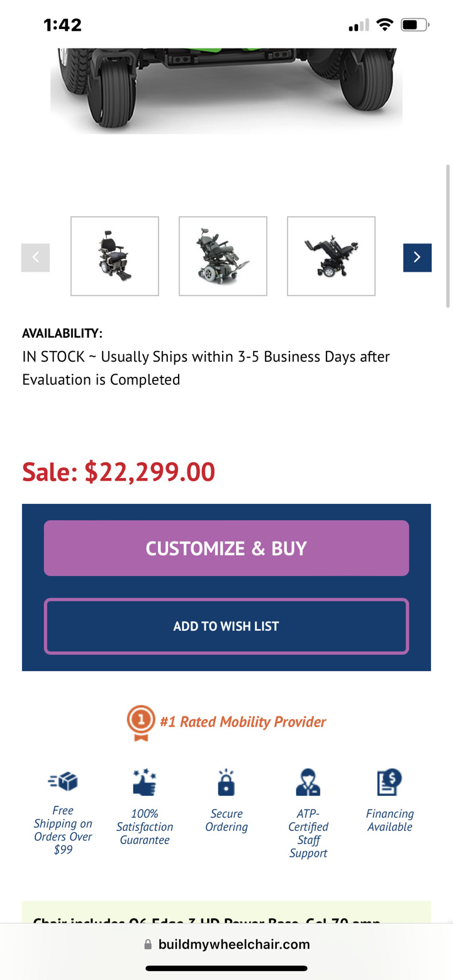The height and width of the screenshot is (980, 453).
Task: Show previous product thumbnails with left arrow
Action: coord(36,257)
